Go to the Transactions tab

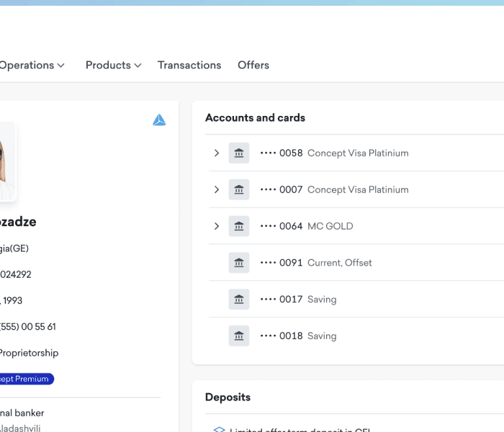(189, 66)
